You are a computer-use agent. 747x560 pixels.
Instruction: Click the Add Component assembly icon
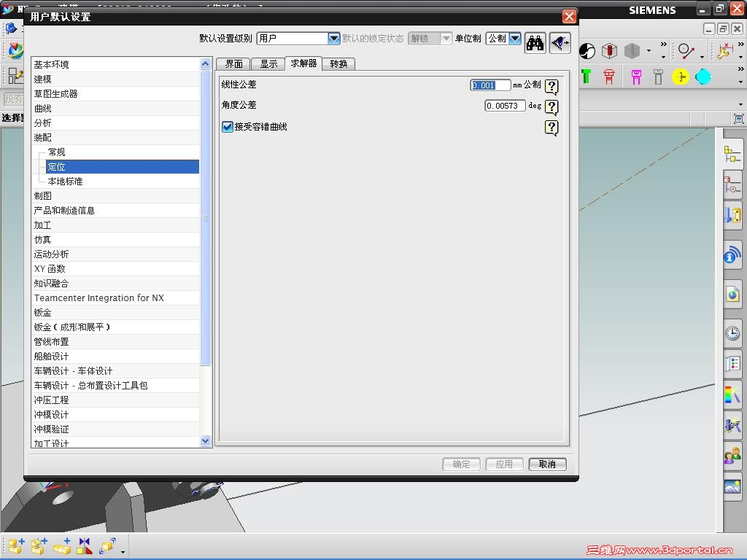point(16,545)
